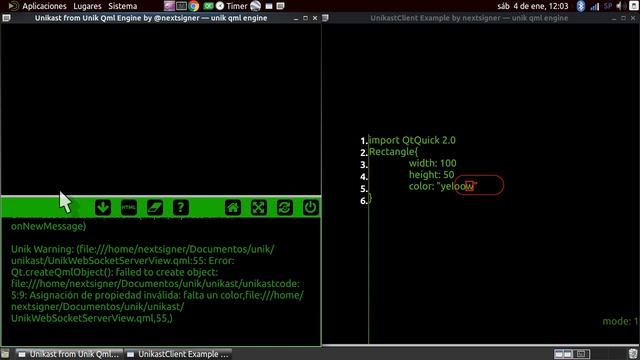This screenshot has height=360, width=640.
Task: Maximize the UnikastClient Example window
Action: pyautogui.click(x=623, y=18)
